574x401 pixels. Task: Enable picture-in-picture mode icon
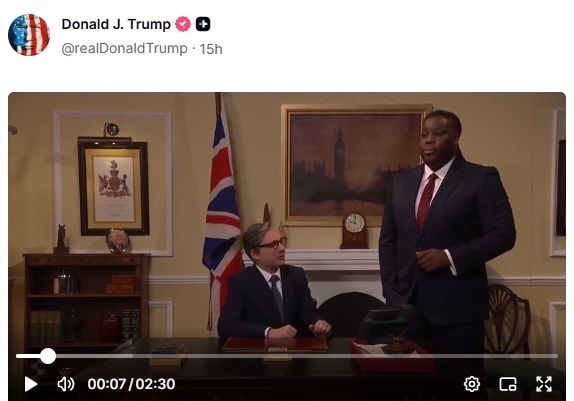[508, 384]
